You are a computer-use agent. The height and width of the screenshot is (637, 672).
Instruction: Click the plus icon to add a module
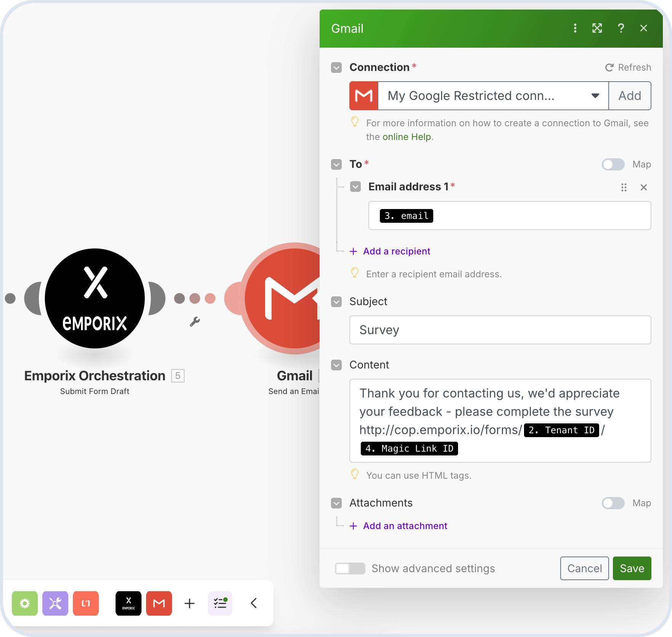(x=190, y=603)
